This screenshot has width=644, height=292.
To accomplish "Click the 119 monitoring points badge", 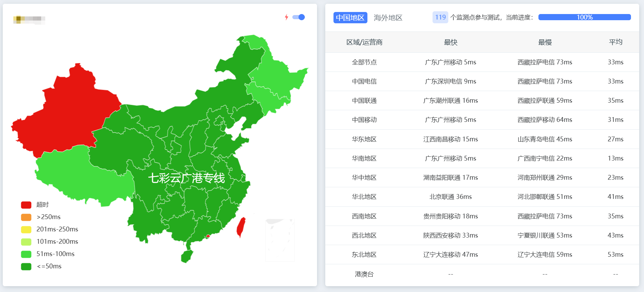I will [x=440, y=17].
